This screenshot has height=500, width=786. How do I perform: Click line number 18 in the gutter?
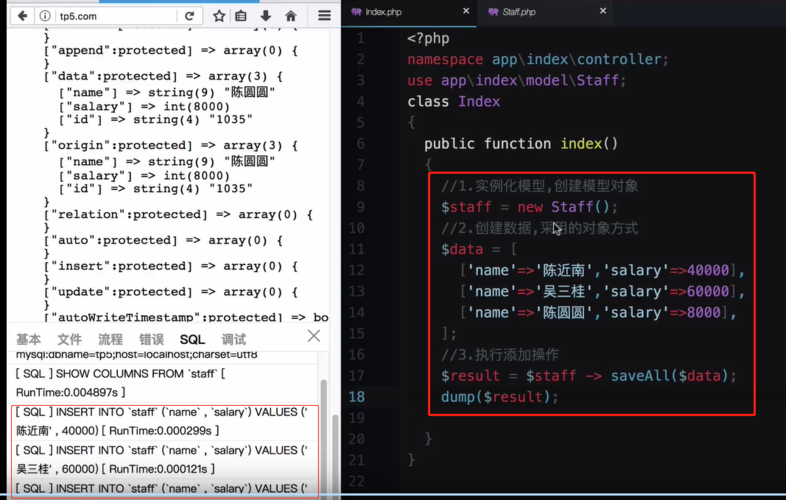point(356,397)
